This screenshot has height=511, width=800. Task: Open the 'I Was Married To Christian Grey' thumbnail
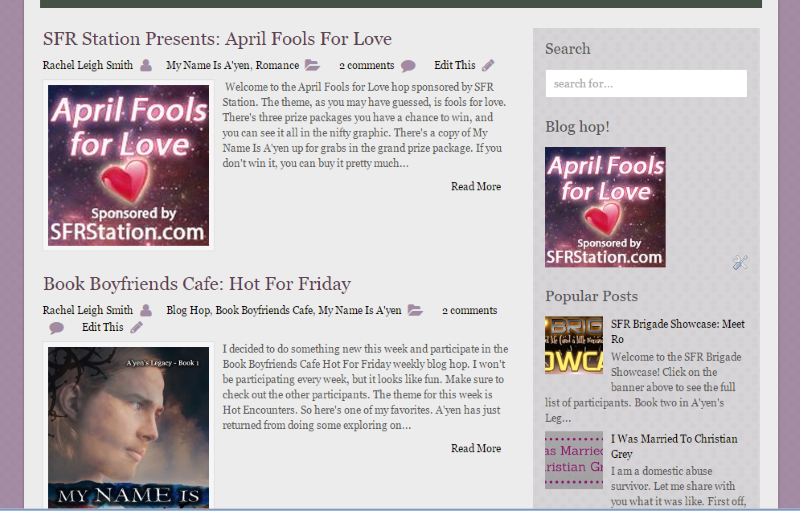tap(574, 460)
